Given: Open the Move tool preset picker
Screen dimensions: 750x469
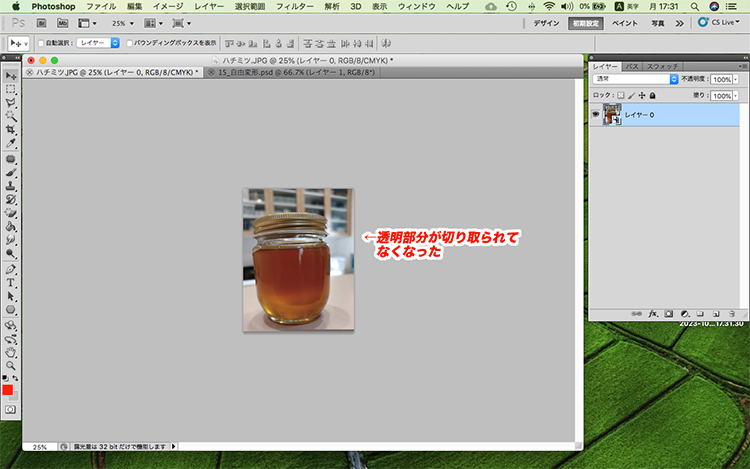Looking at the screenshot, I should pyautogui.click(x=19, y=44).
